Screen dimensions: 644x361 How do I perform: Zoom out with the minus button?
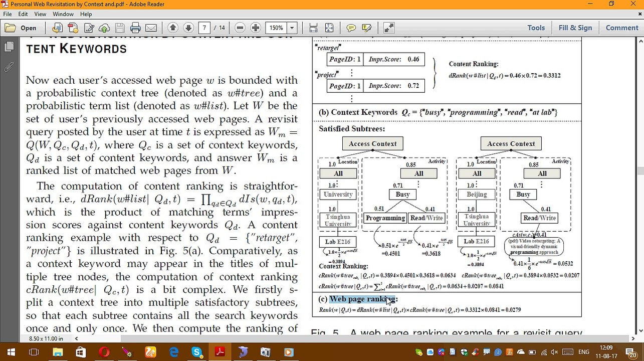click(x=240, y=28)
